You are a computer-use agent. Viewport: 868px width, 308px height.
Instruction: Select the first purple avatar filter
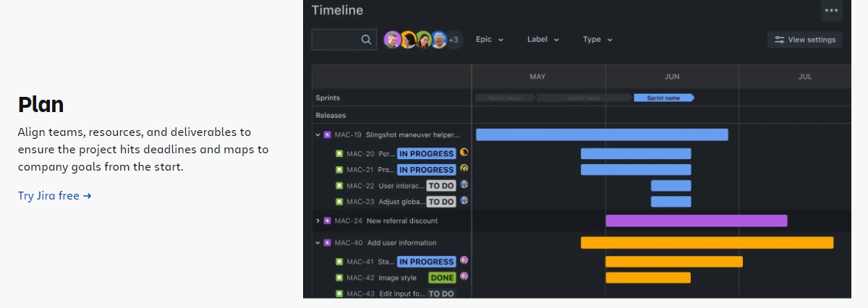click(x=393, y=40)
